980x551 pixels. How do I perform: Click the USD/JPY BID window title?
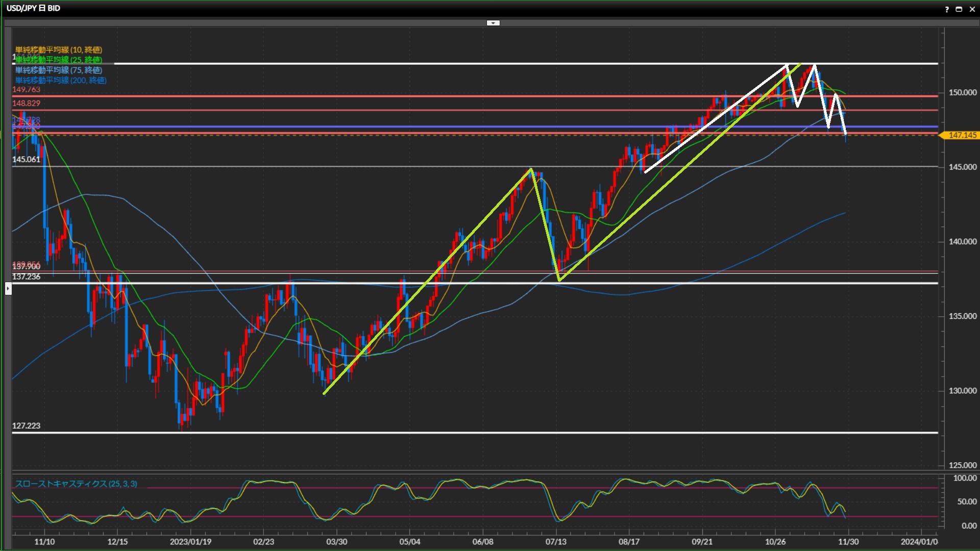coord(33,8)
